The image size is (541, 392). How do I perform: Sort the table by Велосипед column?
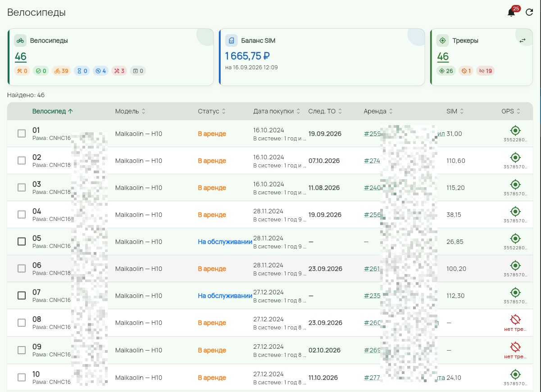pyautogui.click(x=52, y=111)
